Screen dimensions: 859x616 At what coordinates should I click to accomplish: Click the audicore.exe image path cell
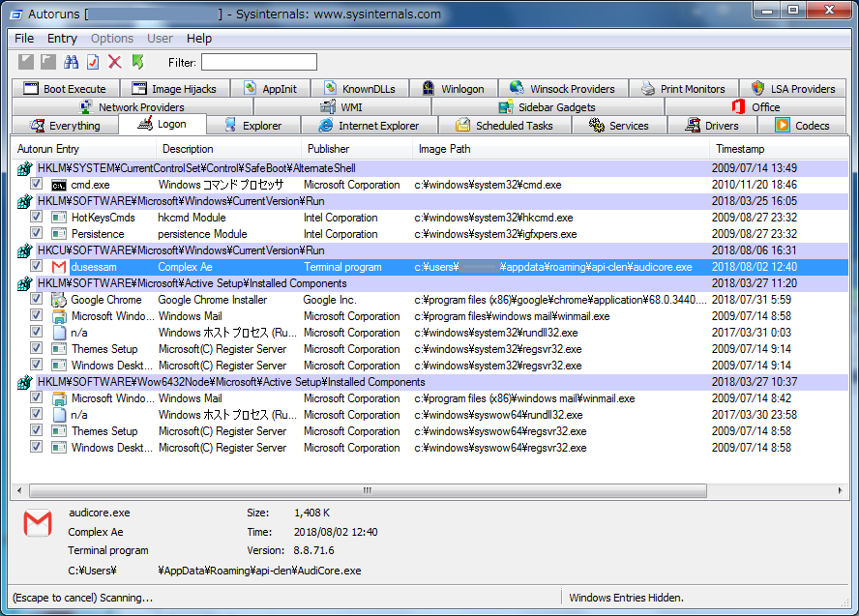(x=553, y=267)
